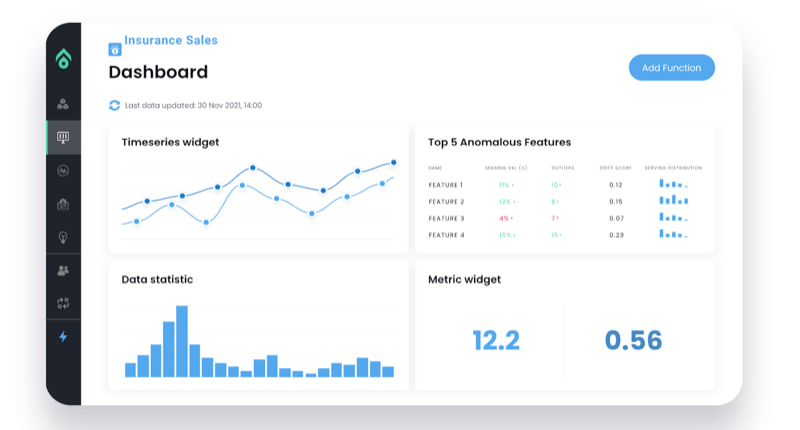Click Feature 4 serving distribution mini chart

coord(673,234)
